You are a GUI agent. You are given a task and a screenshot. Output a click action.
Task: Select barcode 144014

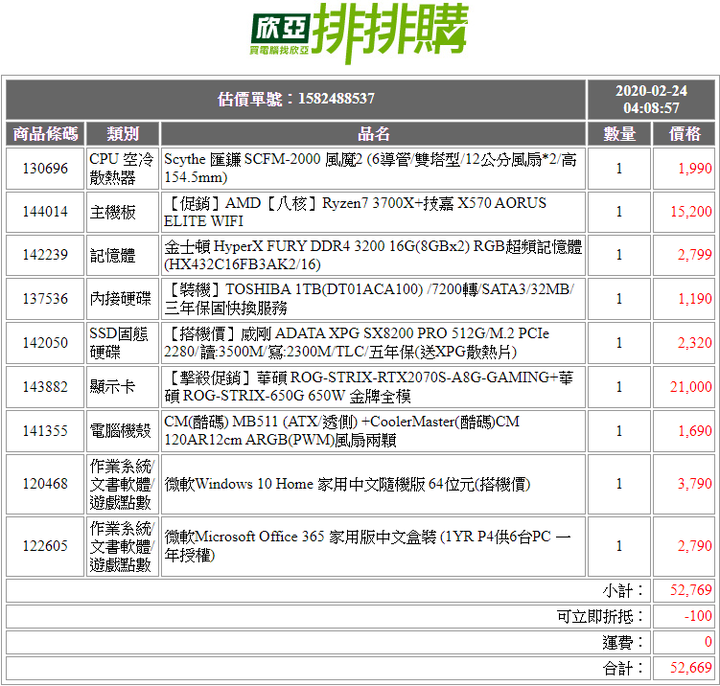45,212
